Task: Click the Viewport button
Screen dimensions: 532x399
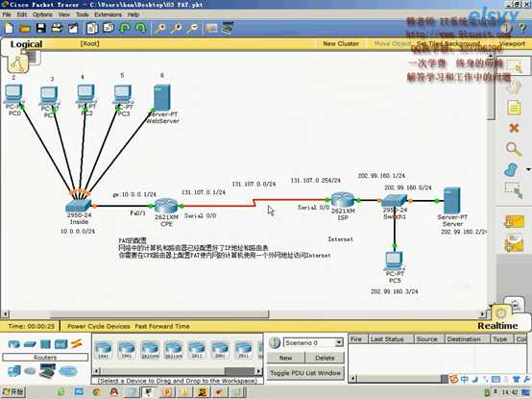Action: pyautogui.click(x=512, y=44)
